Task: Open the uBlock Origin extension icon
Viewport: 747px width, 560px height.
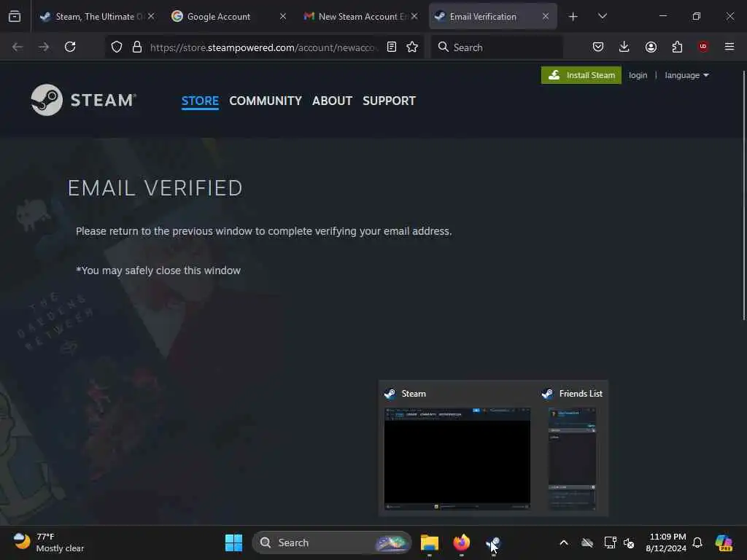Action: [x=703, y=47]
